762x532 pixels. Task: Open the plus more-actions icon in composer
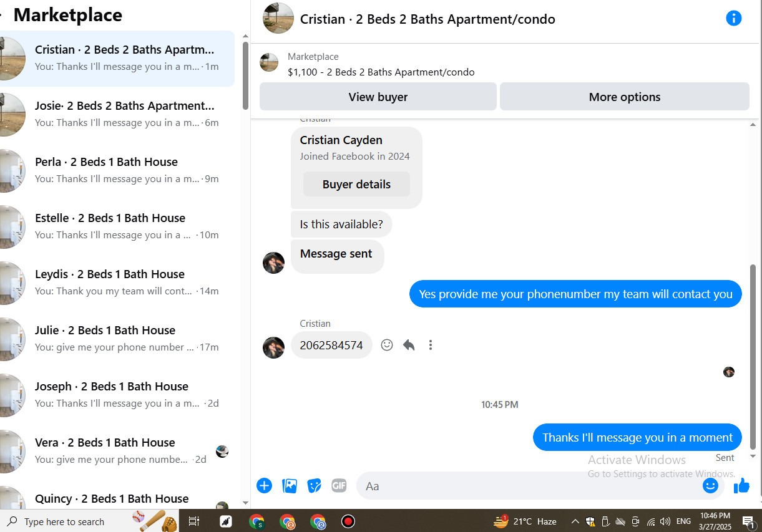pyautogui.click(x=265, y=485)
